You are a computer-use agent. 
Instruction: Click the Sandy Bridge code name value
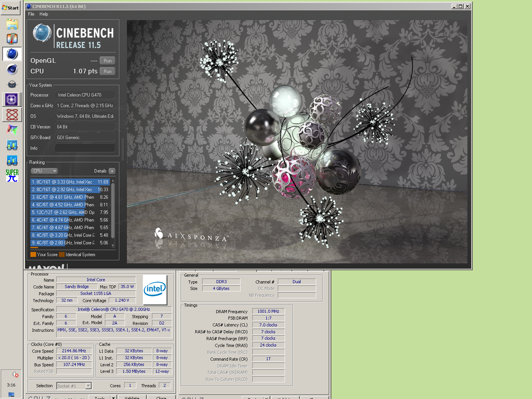pos(77,287)
